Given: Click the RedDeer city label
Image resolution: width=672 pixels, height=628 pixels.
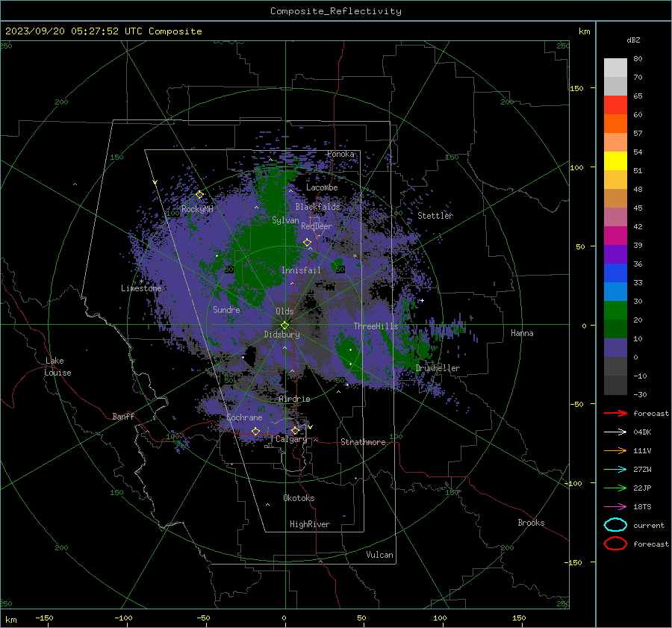Looking at the screenshot, I should (317, 226).
